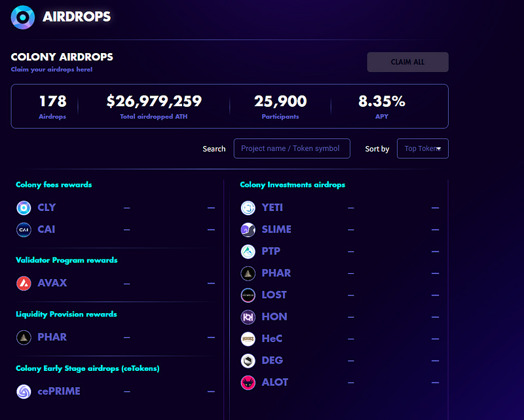
Task: Click Colony Early Stage airdrops (ceTokens) heading
Action: (88, 368)
